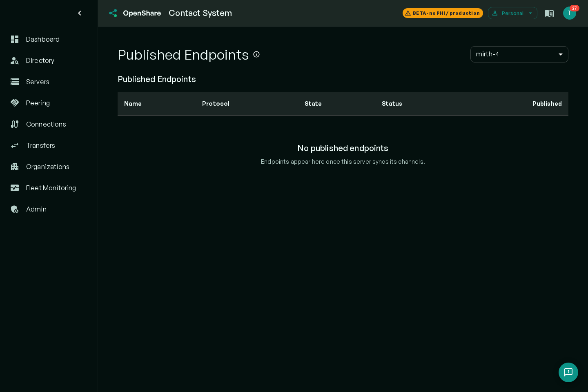
Task: Click the BETA no PHI warning badge
Action: pyautogui.click(x=443, y=13)
